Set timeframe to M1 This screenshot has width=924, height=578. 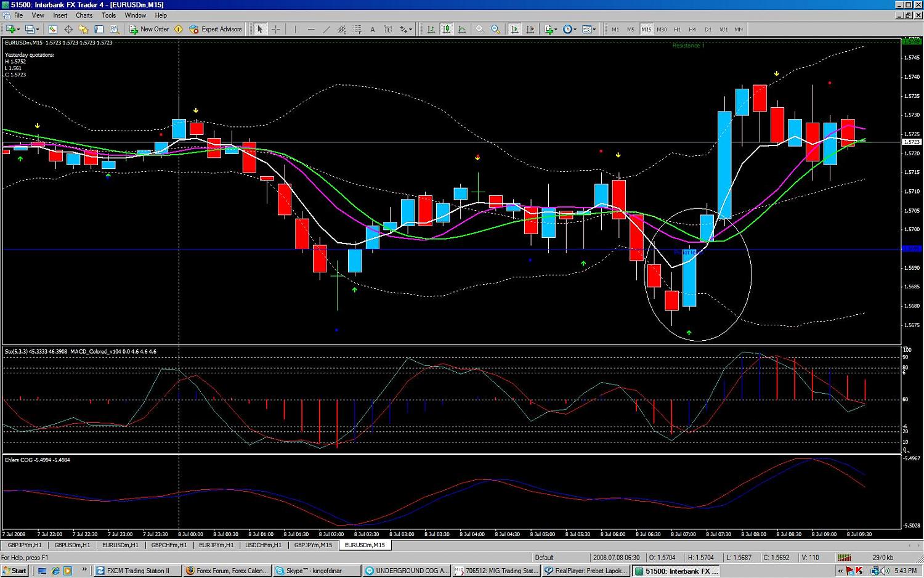pos(615,29)
